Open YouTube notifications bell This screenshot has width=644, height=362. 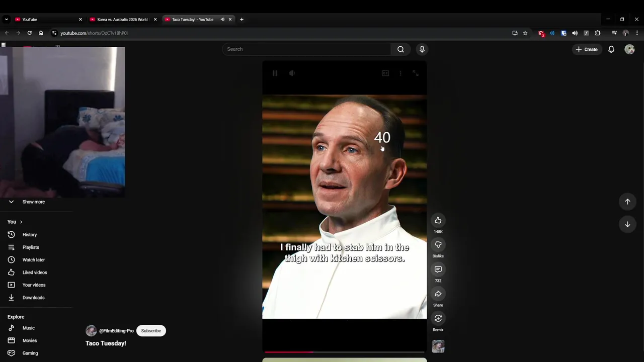pos(611,49)
